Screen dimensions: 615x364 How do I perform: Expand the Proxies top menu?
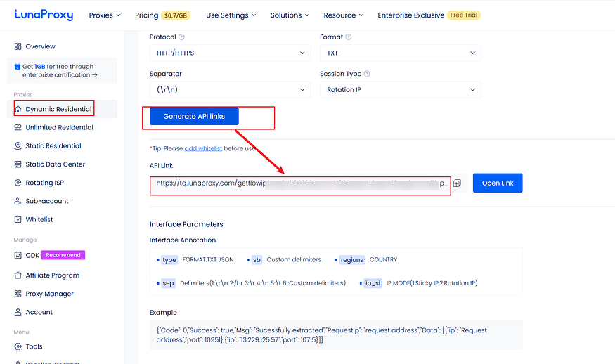coord(105,15)
